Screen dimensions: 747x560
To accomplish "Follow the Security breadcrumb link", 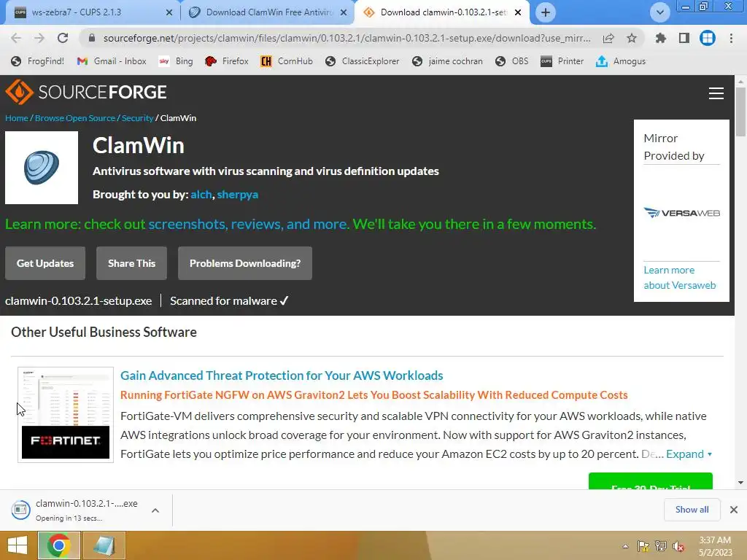I will 137,118.
